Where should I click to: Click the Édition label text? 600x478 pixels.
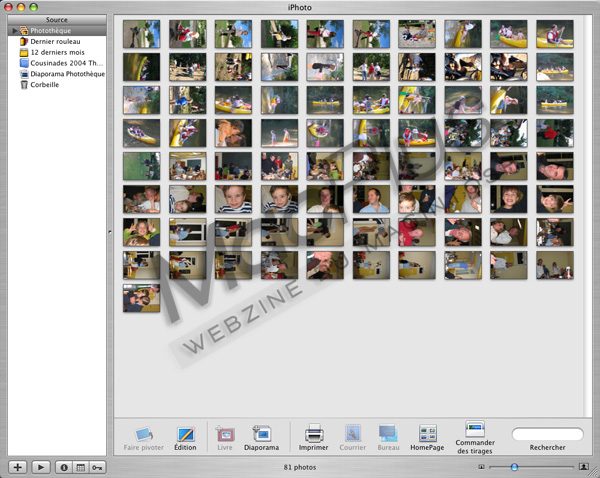tap(185, 447)
